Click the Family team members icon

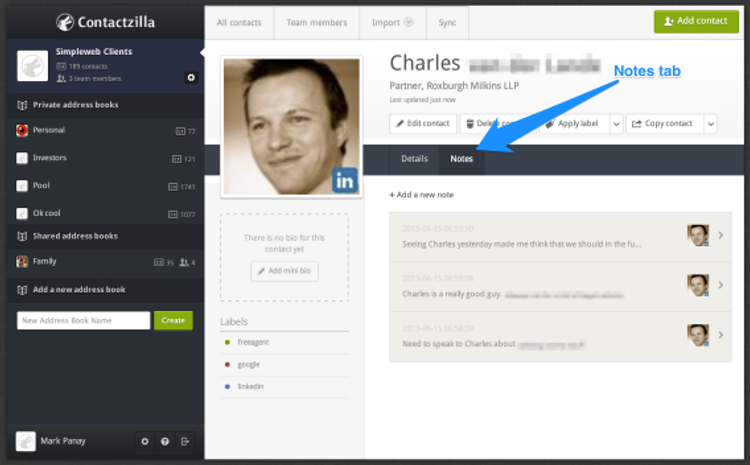(x=184, y=263)
